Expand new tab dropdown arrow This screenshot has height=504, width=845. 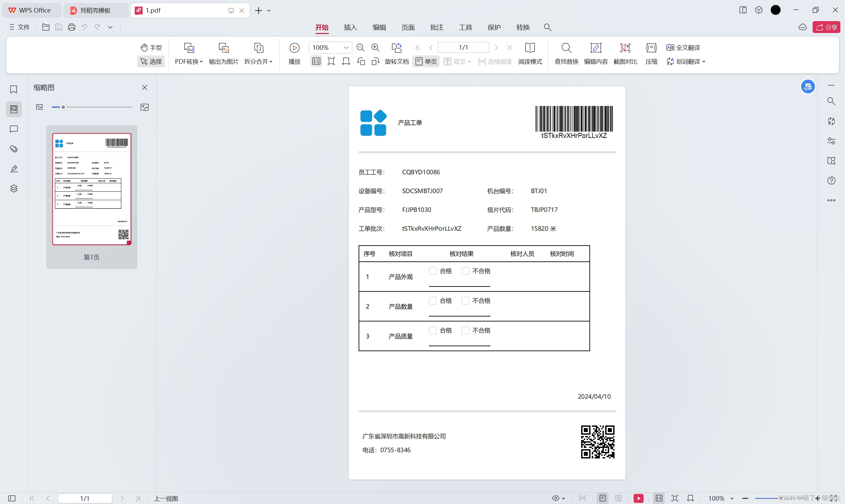tap(269, 11)
